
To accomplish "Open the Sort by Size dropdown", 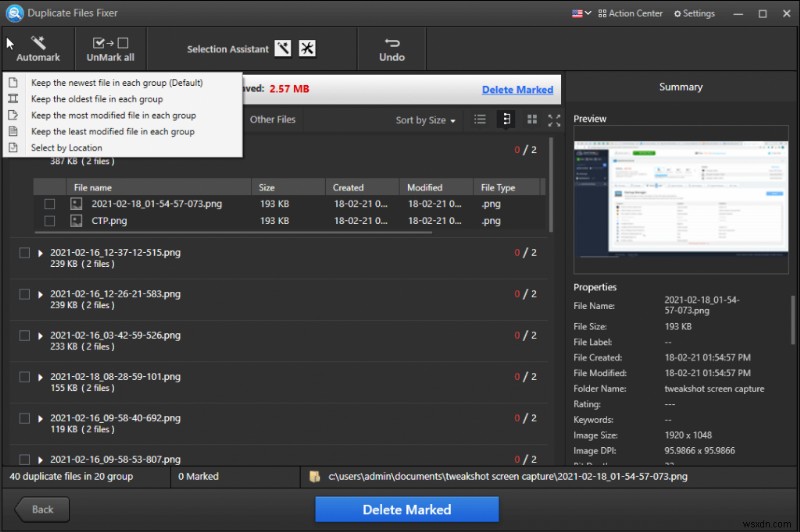I will coord(426,120).
